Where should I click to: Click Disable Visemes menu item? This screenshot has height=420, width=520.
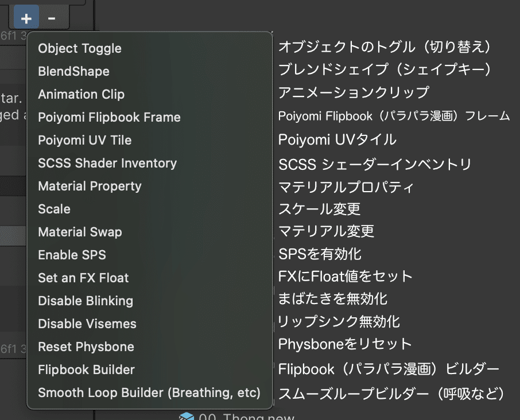pyautogui.click(x=87, y=324)
